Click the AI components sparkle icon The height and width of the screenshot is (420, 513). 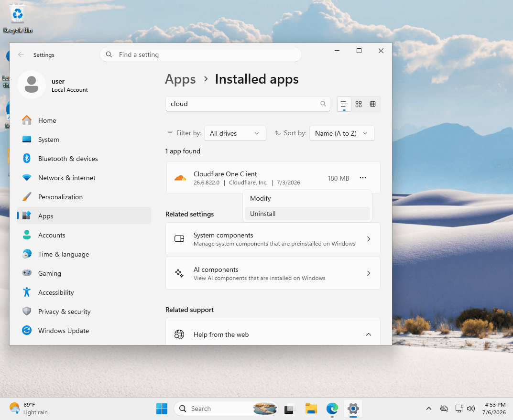click(x=179, y=273)
